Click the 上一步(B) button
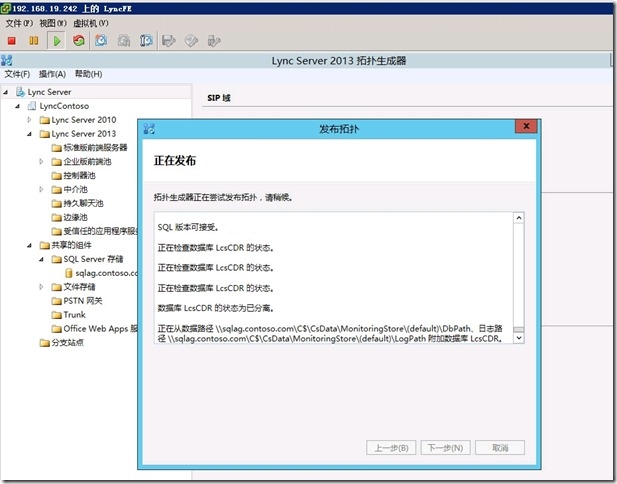Screen dimensions: 617x484 coord(391,448)
